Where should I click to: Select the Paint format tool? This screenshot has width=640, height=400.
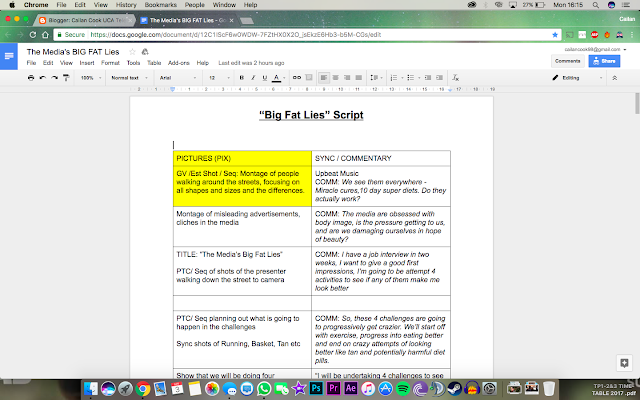[x=66, y=78]
